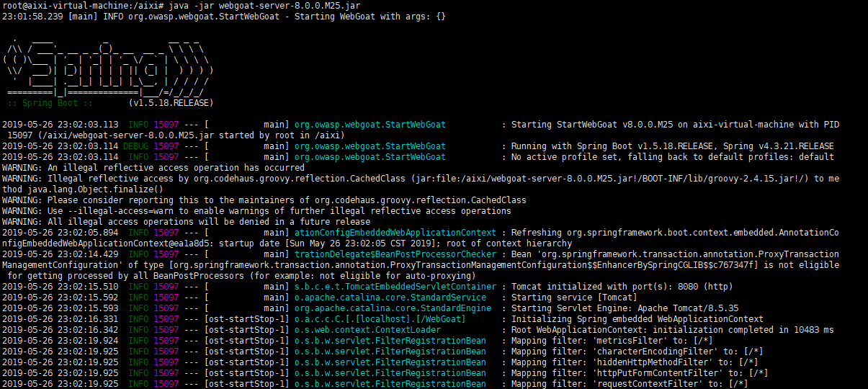The image size is (868, 389).
Task: Click logger 'o.s.web.context.ContextLoader'
Action: [x=367, y=330]
